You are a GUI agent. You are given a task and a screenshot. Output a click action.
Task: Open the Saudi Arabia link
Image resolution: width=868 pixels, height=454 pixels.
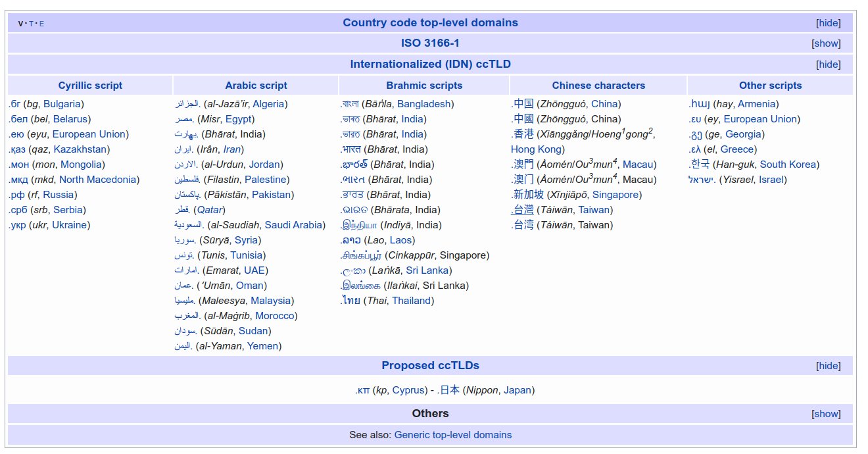(x=293, y=225)
